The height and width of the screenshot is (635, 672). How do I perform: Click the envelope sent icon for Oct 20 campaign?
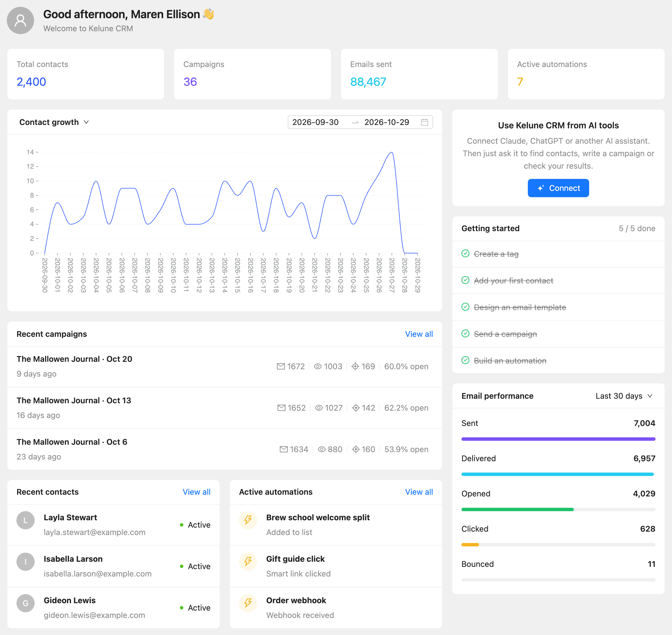click(x=281, y=366)
